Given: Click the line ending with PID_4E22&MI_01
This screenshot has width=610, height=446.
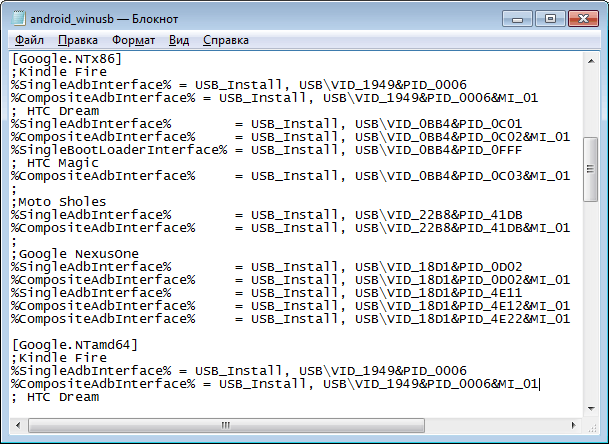Looking at the screenshot, I should pos(291,319).
